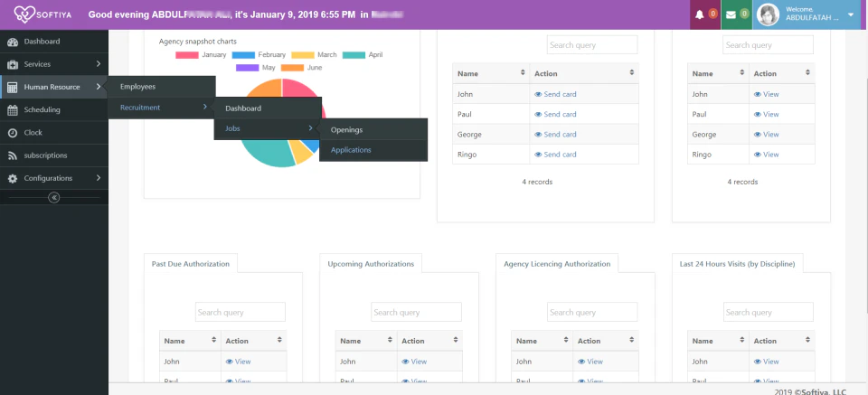Click the Softiya logo

[x=45, y=14]
